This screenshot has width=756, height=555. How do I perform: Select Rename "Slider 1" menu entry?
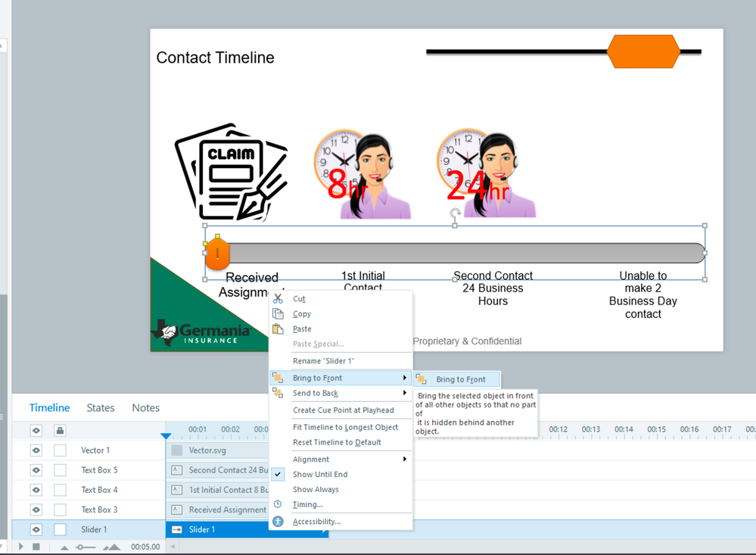(341, 361)
